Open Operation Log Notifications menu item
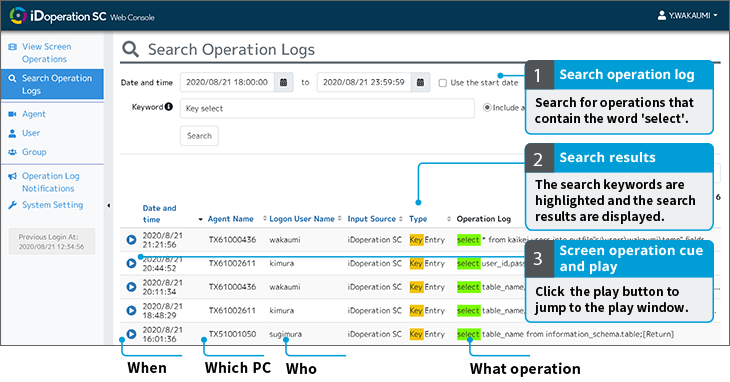 50,182
